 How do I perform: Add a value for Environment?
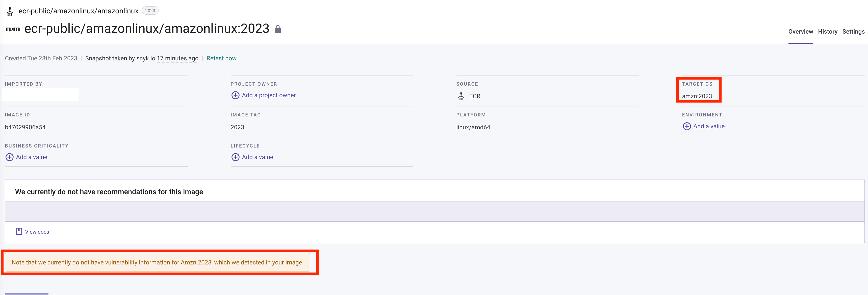point(709,127)
